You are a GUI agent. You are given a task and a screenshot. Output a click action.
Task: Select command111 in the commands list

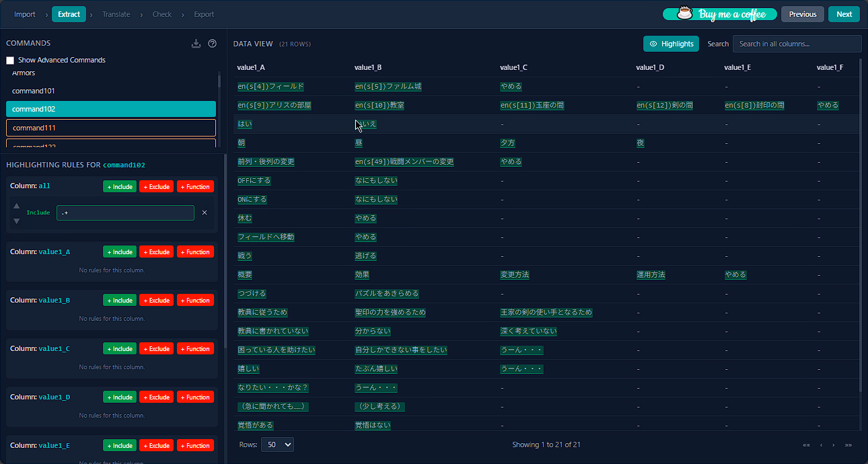(x=111, y=128)
